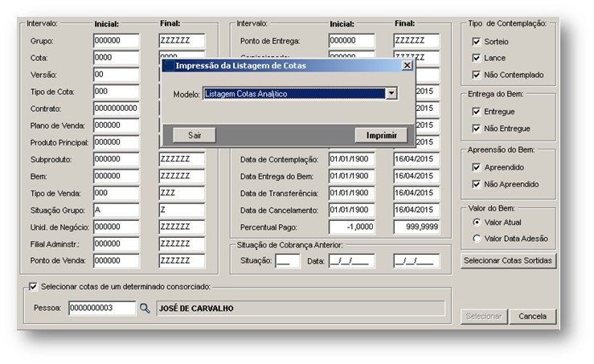Click the Pessoa code input field

(x=102, y=308)
